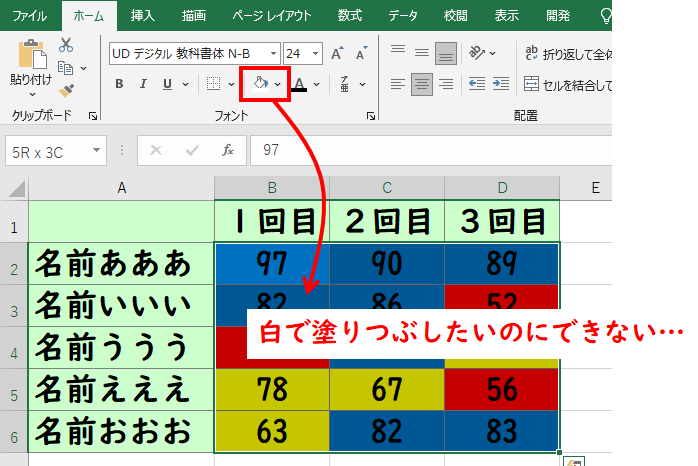Screen dimensions: 698x466
Task: Decrease font size with small A icon
Action: [x=361, y=53]
